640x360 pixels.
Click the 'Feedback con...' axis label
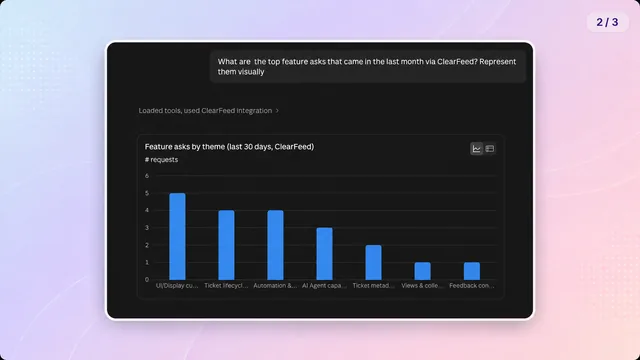(x=472, y=286)
